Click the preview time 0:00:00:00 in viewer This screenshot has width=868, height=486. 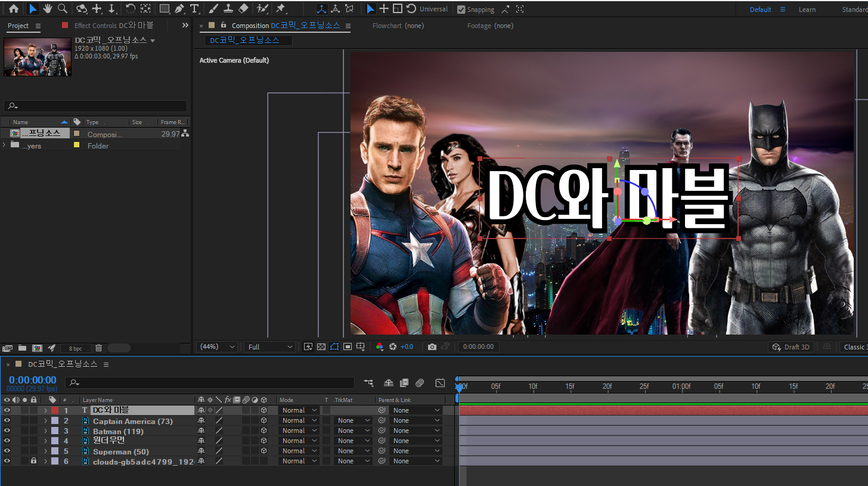479,346
